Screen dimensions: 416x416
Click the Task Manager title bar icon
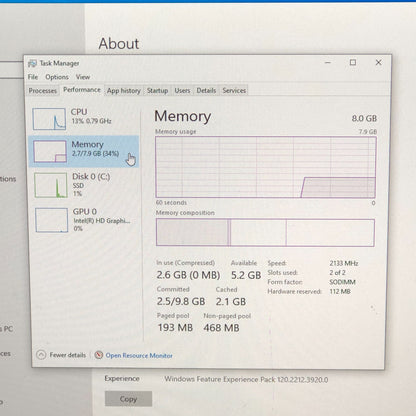point(32,63)
